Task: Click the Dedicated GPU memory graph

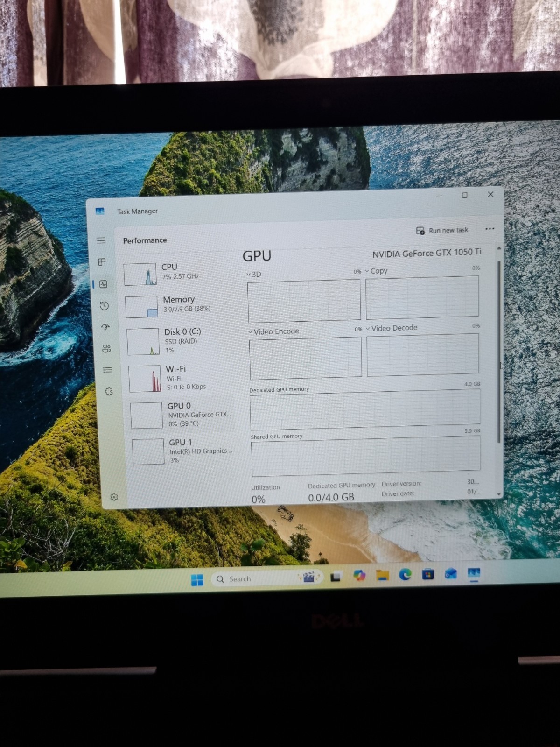Action: (x=365, y=410)
